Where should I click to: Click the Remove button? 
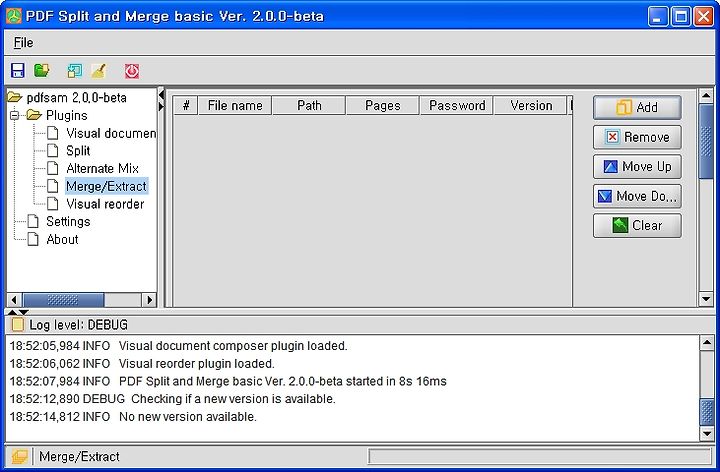[637, 137]
